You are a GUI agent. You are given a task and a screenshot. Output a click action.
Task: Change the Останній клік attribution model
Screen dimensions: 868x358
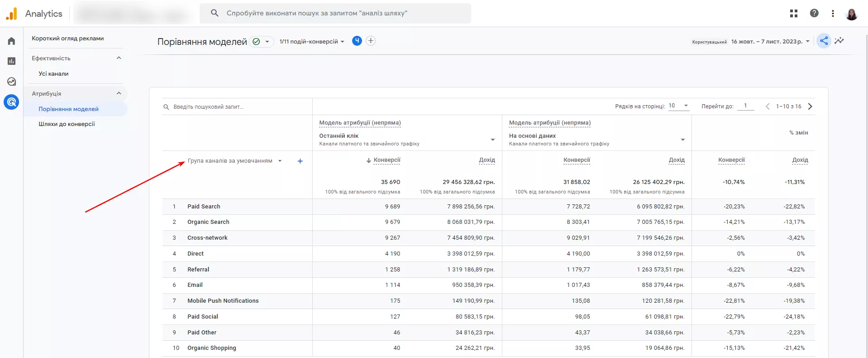(x=407, y=139)
